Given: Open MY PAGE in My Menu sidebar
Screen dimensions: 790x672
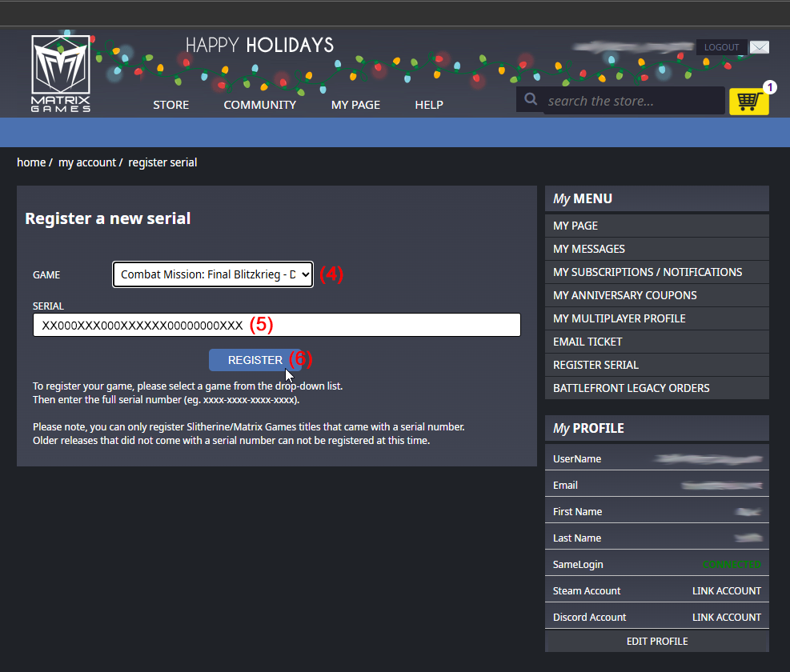Looking at the screenshot, I should pos(657,226).
